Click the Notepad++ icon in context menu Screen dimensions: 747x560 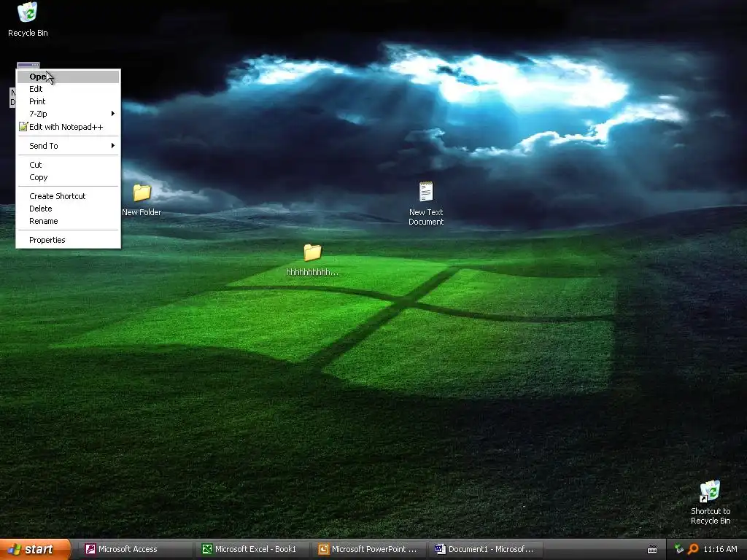point(23,127)
